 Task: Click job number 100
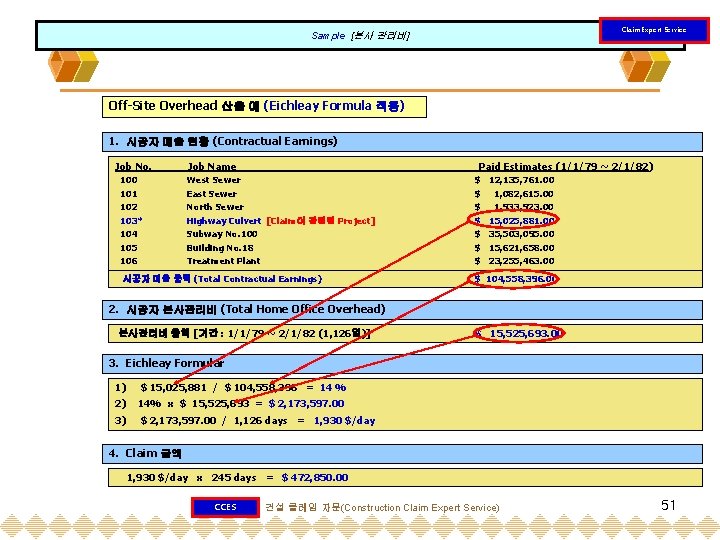(x=129, y=180)
